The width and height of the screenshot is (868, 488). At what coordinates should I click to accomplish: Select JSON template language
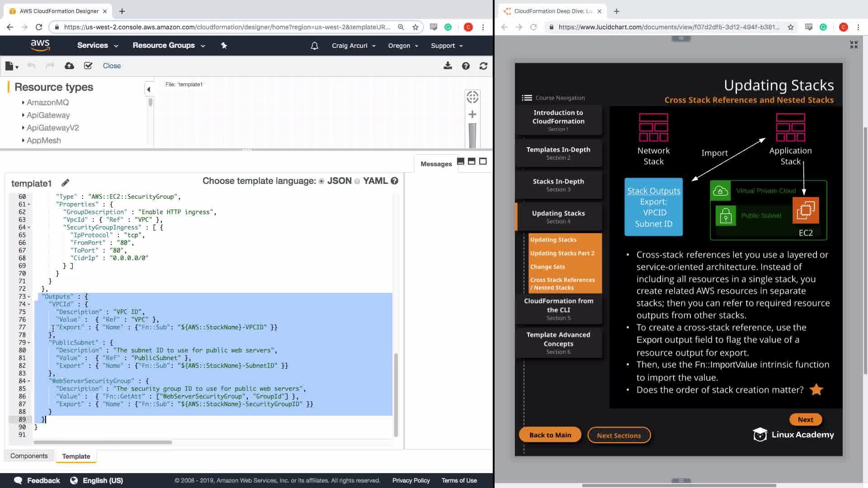[x=321, y=181]
